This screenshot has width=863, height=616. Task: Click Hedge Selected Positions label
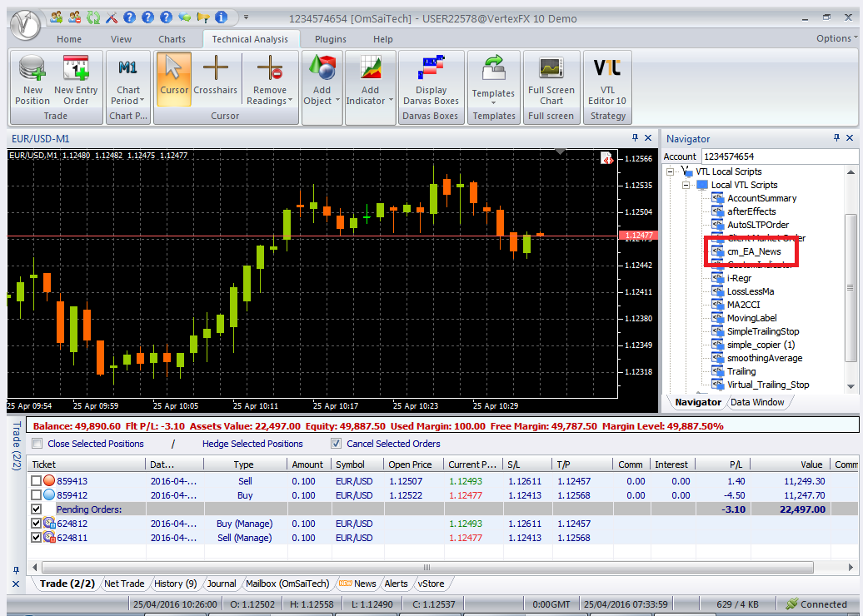pyautogui.click(x=252, y=444)
